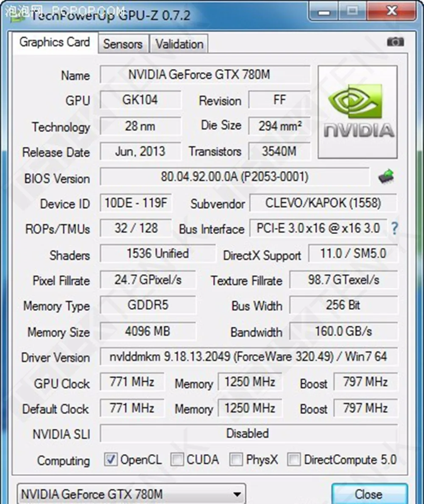Viewport: 424px width, 504px height.
Task: Click the Bus Interface question mark
Action: pyautogui.click(x=394, y=228)
